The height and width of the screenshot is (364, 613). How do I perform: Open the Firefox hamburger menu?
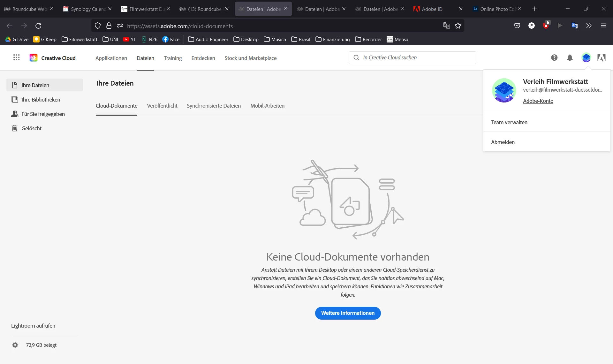coord(603,26)
